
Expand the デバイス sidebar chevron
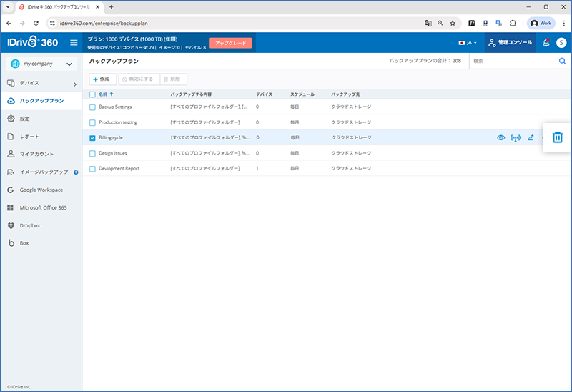click(x=75, y=84)
